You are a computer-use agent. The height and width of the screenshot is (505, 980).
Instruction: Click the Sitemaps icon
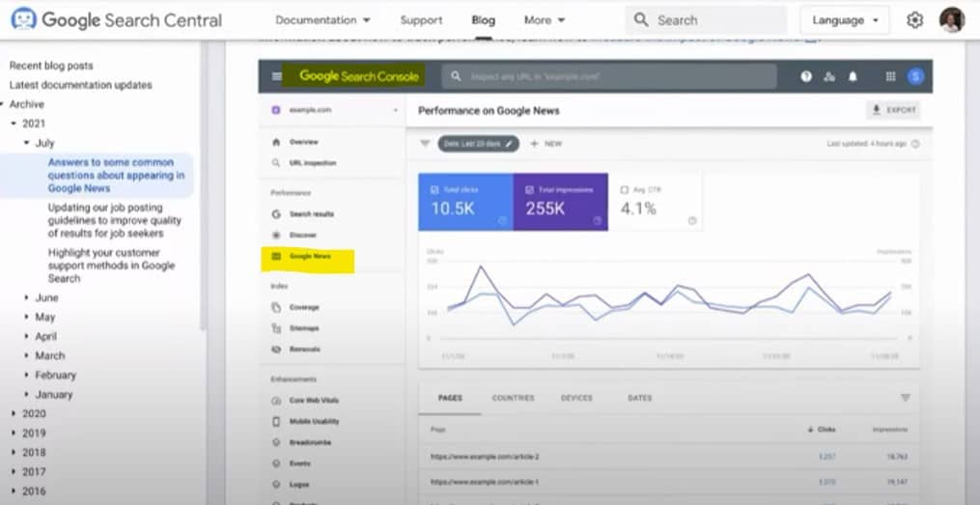pos(275,328)
